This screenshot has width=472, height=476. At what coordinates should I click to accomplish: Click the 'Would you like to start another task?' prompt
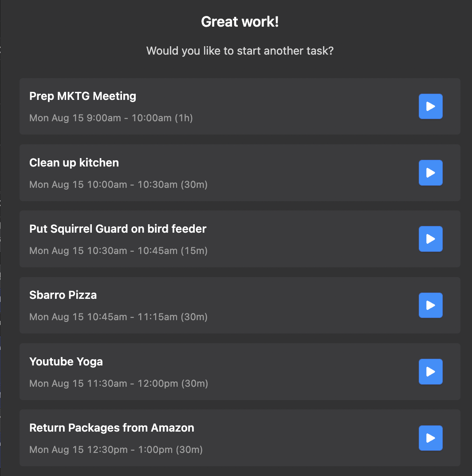[240, 51]
